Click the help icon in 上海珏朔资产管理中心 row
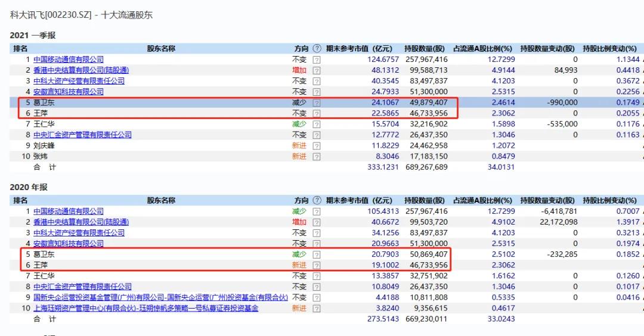Screen dimensions: 644x336 coord(317,309)
